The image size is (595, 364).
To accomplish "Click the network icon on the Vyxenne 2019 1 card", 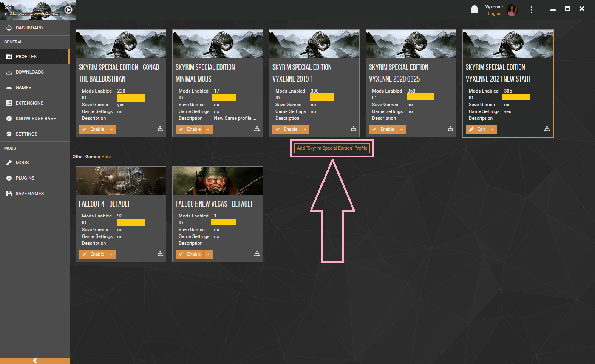I will pos(354,129).
